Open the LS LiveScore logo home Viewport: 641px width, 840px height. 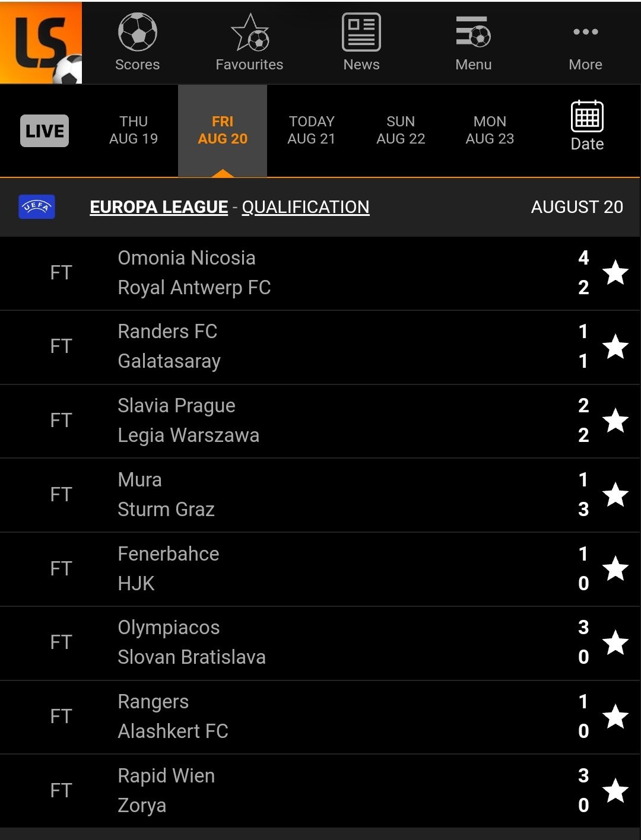coord(41,42)
